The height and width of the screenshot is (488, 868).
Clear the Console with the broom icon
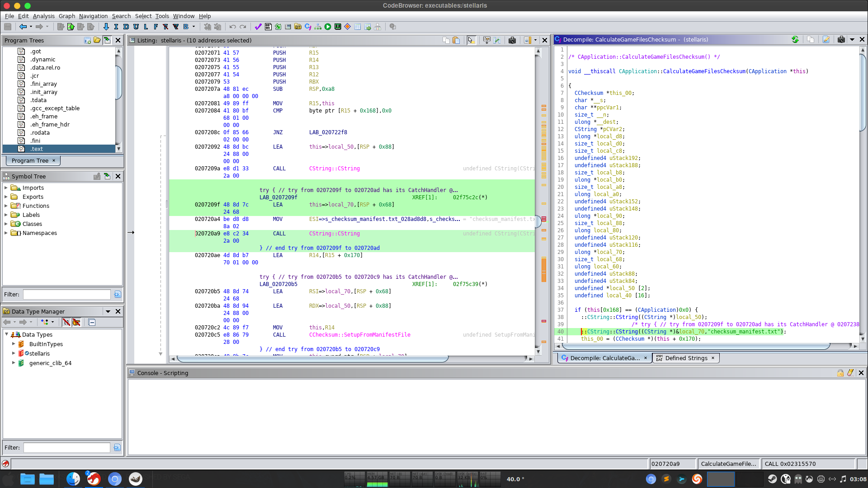coord(850,373)
